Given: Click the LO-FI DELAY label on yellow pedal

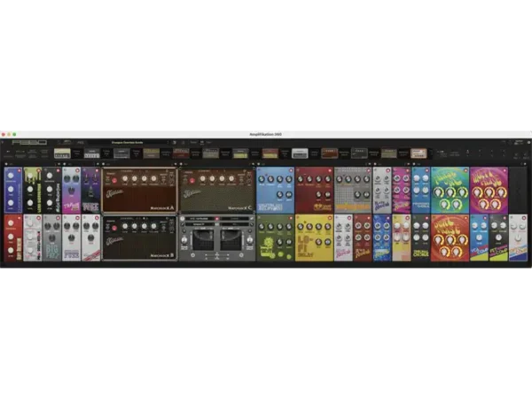Looking at the screenshot, I should 307,246.
